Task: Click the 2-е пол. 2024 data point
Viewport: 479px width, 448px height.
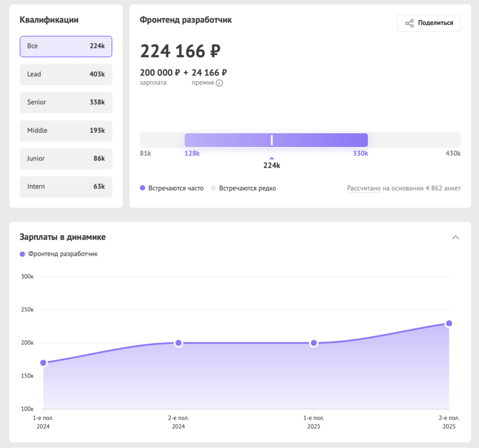Action: point(178,343)
